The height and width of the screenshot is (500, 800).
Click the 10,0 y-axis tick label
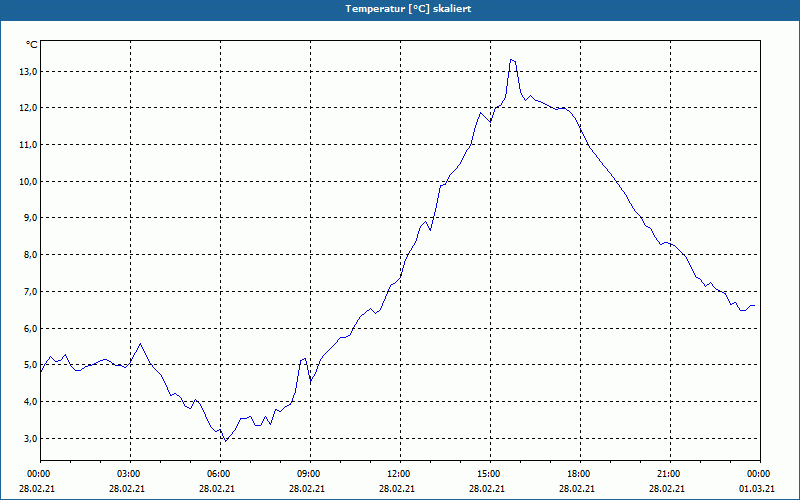coord(29,182)
